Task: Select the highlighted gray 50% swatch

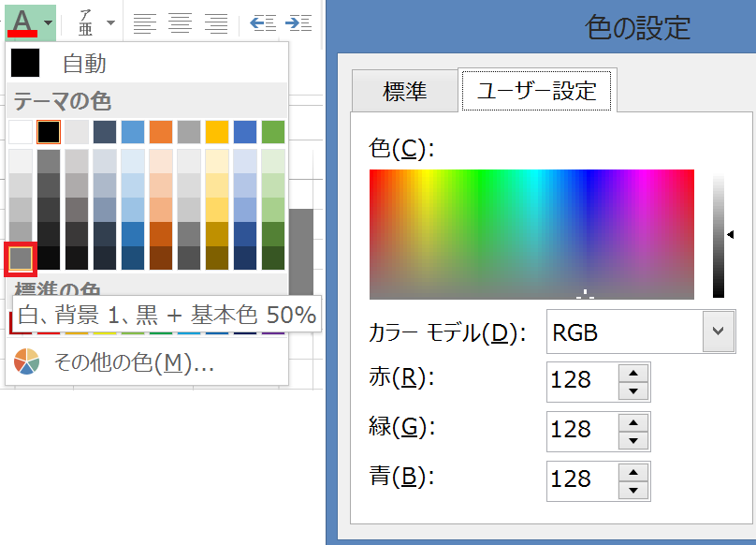Action: coord(21,258)
